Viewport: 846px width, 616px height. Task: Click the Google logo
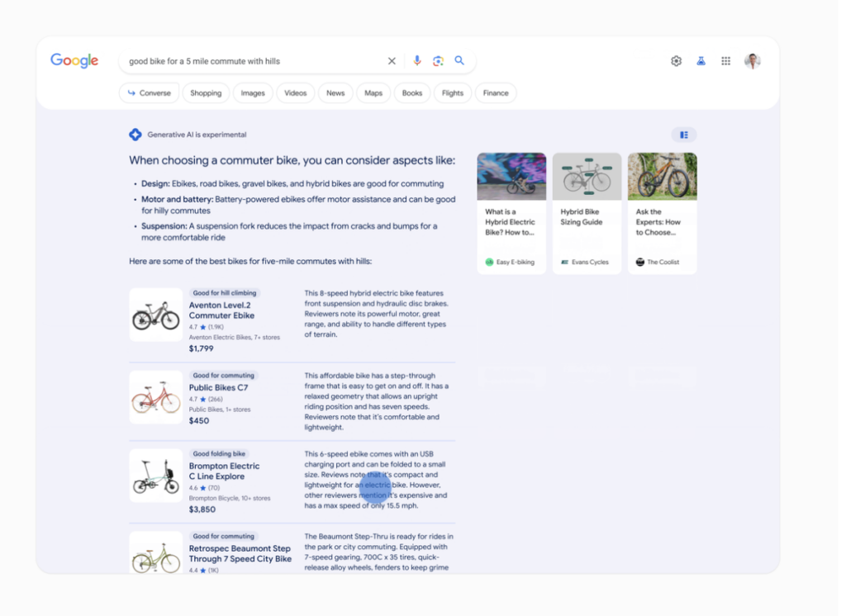click(74, 60)
